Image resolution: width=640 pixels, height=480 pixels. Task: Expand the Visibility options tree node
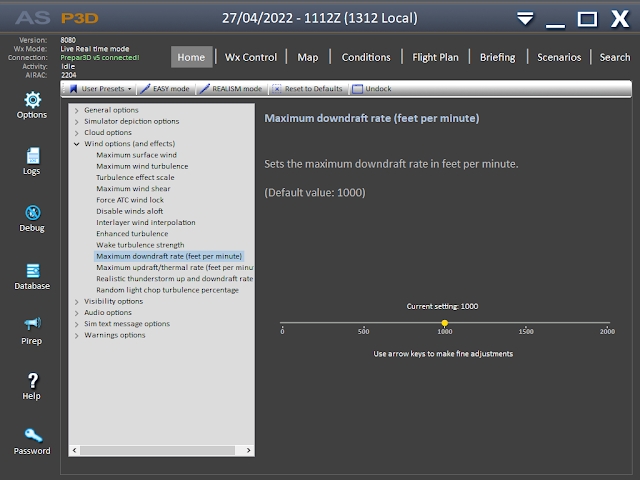[x=77, y=301]
